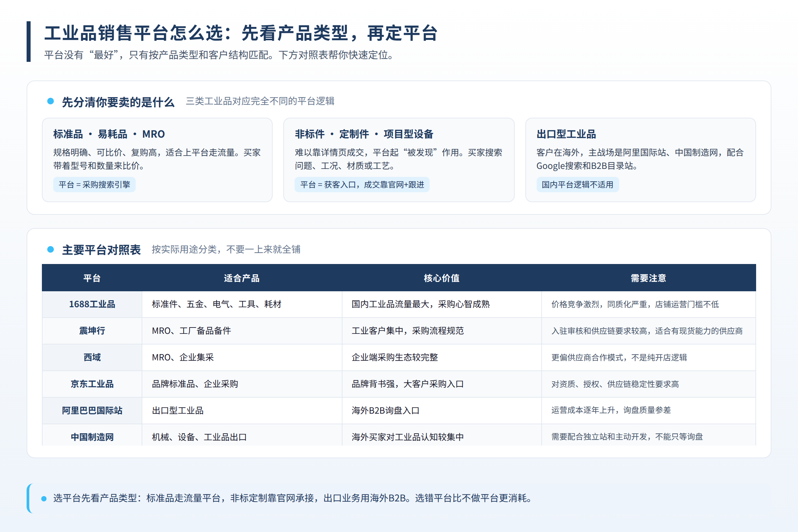Screen dimensions: 798x532
Task: Click the note 三类工业品对应完全不同的平台逻辑
Action: 260,101
